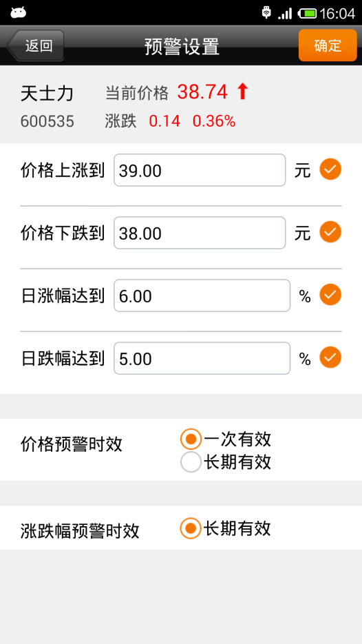Toggle the 价格上涨到 checkmark
The height and width of the screenshot is (644, 362).
pos(330,169)
